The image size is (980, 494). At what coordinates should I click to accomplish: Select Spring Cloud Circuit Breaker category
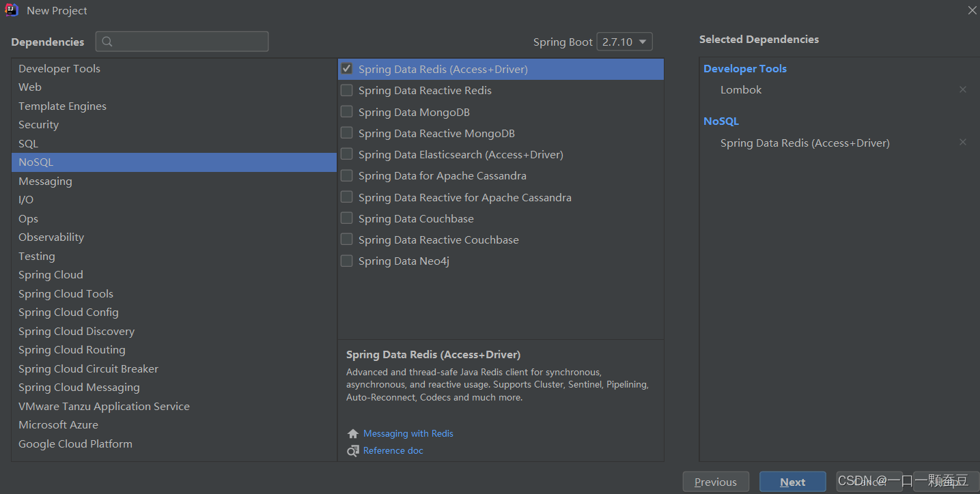point(174,368)
